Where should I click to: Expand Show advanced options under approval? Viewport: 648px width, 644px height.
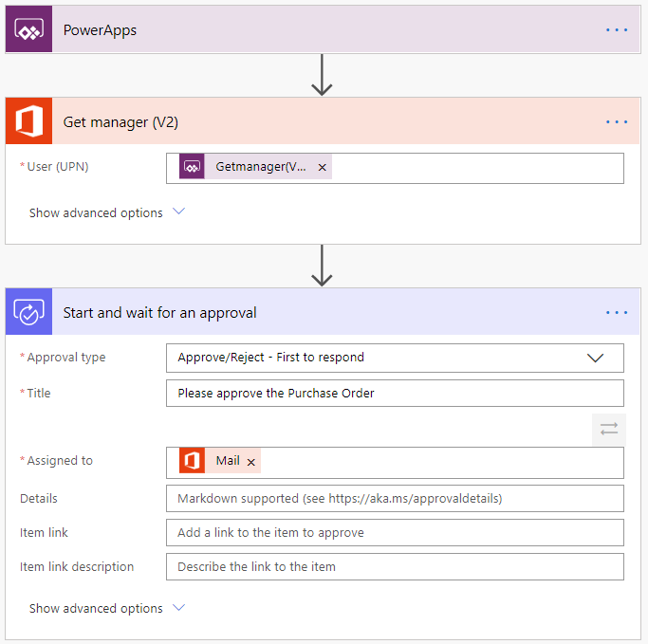[107, 608]
